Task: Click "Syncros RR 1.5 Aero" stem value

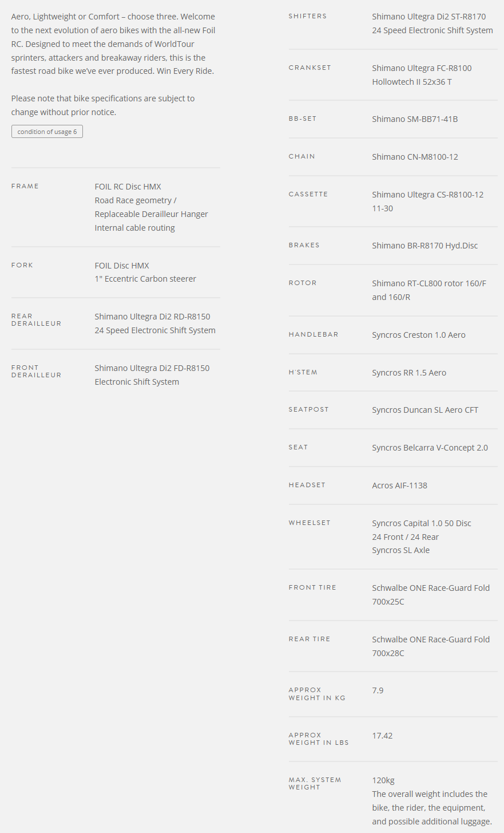Action: 409,373
